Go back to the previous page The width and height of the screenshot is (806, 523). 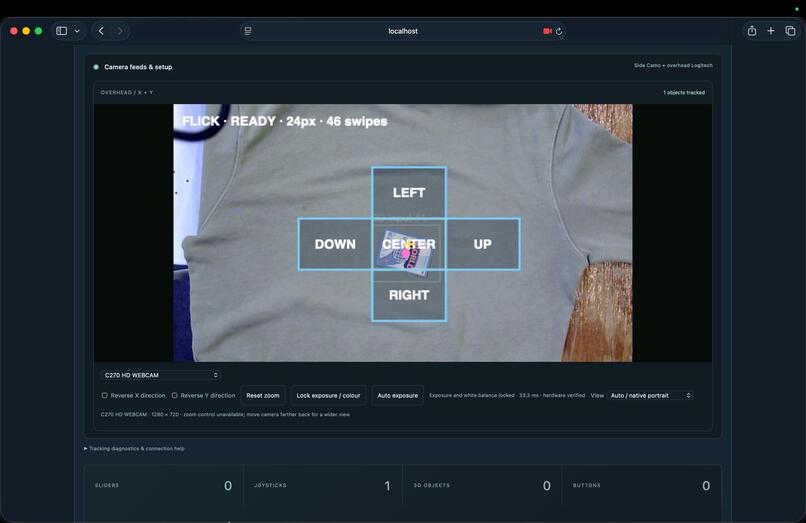(101, 31)
